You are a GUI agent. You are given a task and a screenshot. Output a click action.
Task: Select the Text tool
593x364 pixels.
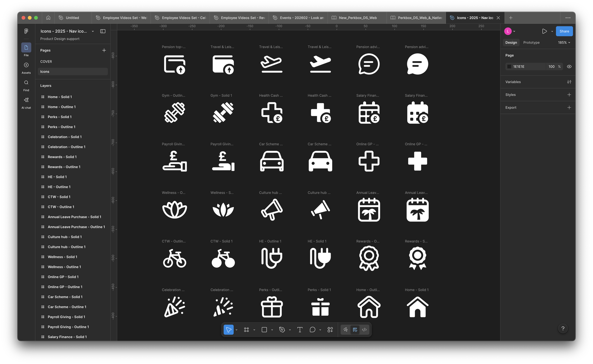(x=300, y=330)
